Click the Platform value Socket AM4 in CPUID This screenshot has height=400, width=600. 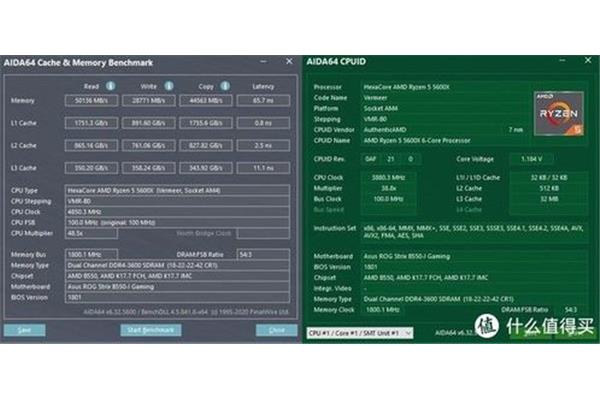(380, 108)
